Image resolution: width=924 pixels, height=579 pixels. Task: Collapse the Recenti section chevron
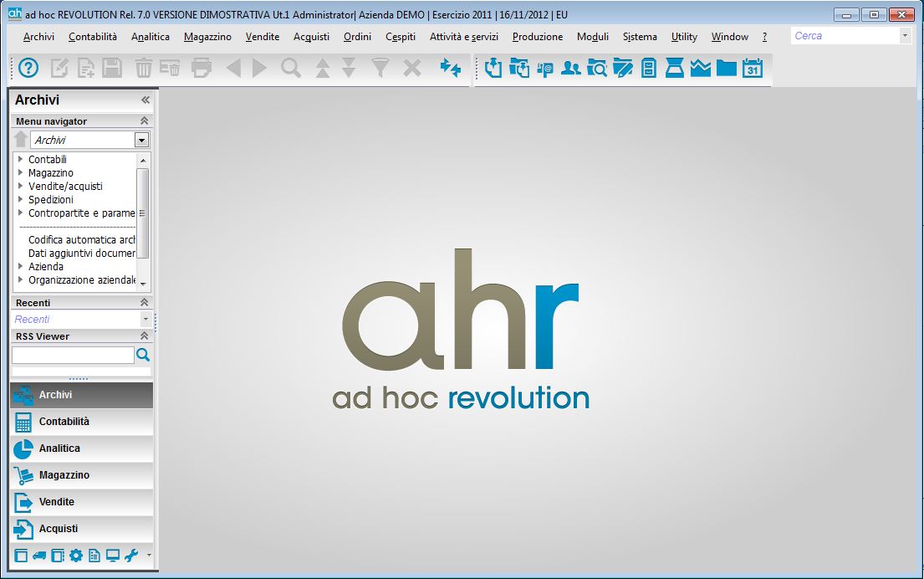pos(144,303)
